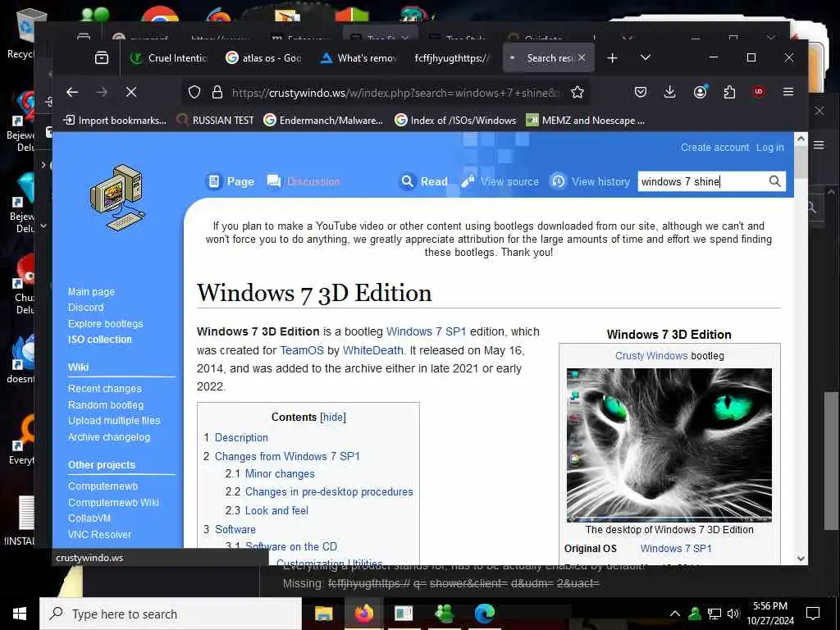Open the Discord sidebar link
This screenshot has width=840, height=630.
click(85, 308)
